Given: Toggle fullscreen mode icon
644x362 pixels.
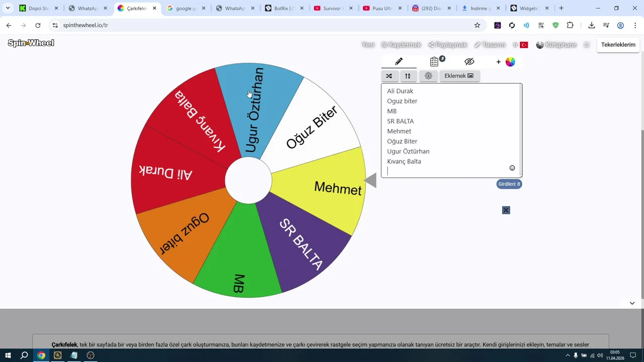Looking at the screenshot, I should [x=587, y=45].
